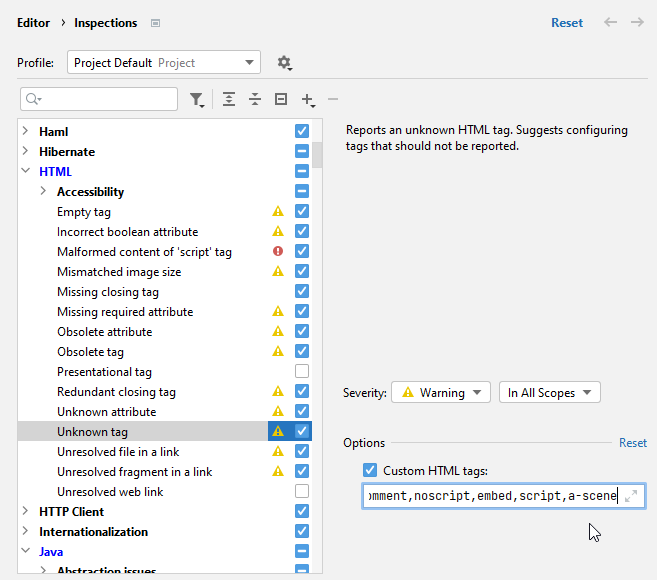Viewport: 657px width, 580px height.
Task: Click the Collapse All toolbar icon
Action: [x=255, y=99]
